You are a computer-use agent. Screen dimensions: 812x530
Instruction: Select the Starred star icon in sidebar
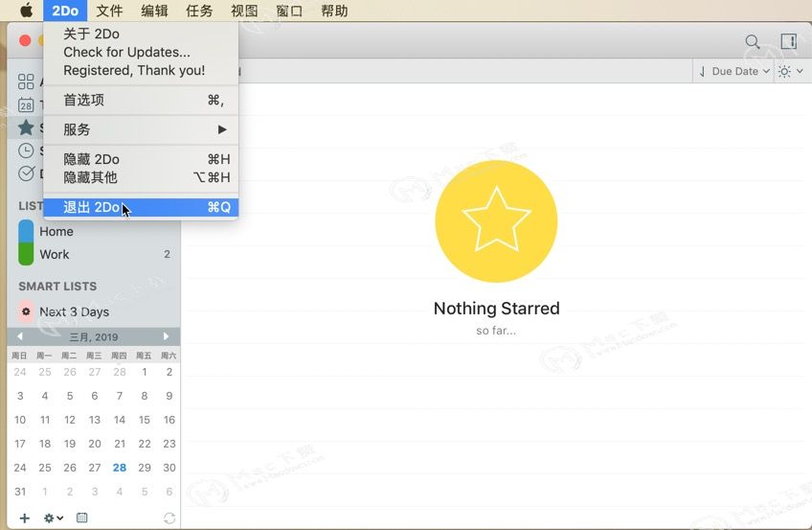click(x=26, y=127)
